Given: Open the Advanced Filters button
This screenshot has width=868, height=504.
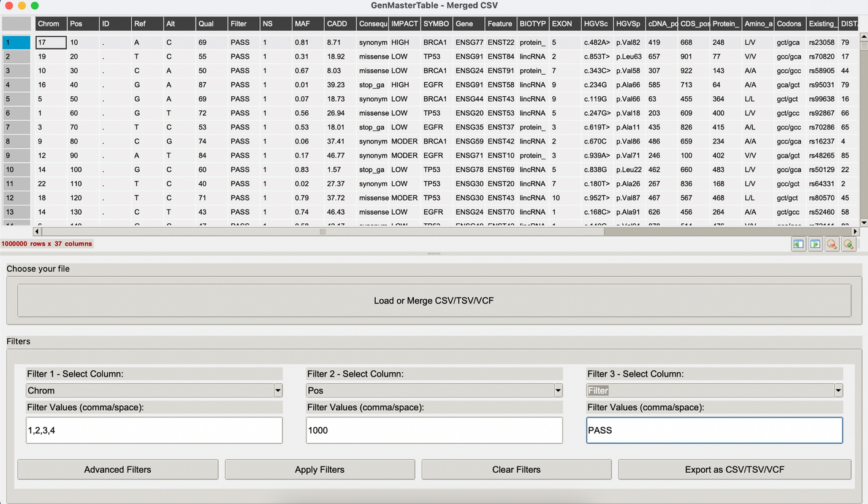Looking at the screenshot, I should pyautogui.click(x=118, y=470).
